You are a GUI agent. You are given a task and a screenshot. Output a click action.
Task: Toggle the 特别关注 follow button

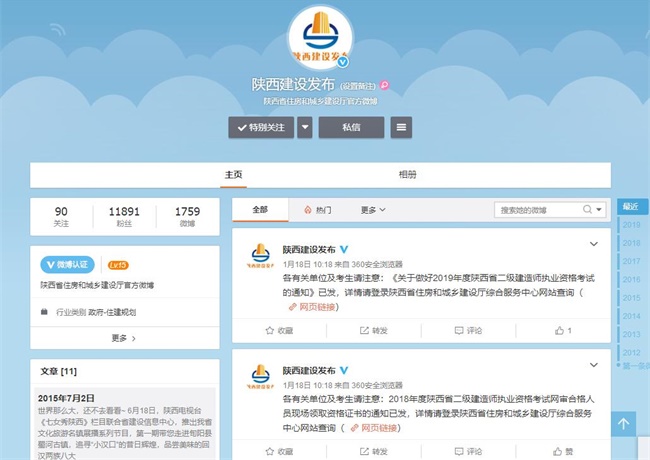(x=261, y=127)
